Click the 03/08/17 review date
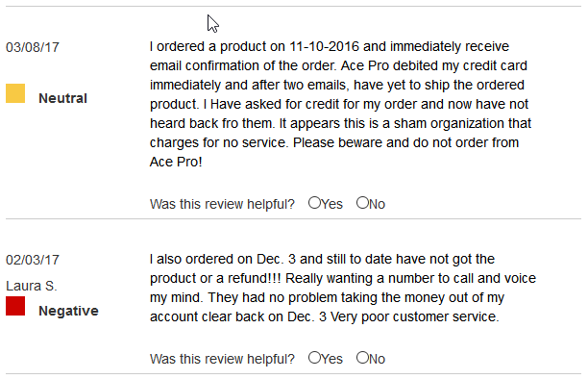588x379 pixels. pos(33,47)
